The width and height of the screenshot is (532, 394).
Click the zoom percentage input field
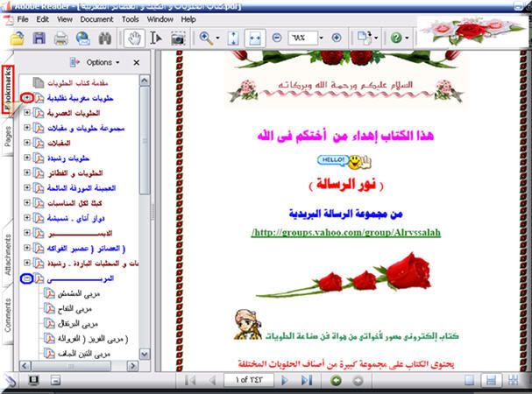pyautogui.click(x=302, y=38)
